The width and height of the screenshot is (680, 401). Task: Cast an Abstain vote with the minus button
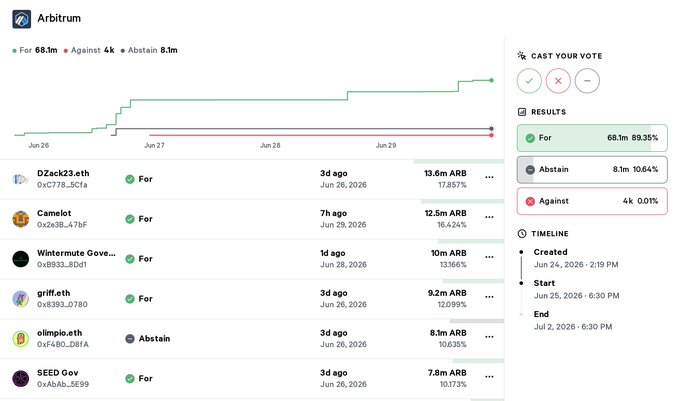tap(587, 81)
